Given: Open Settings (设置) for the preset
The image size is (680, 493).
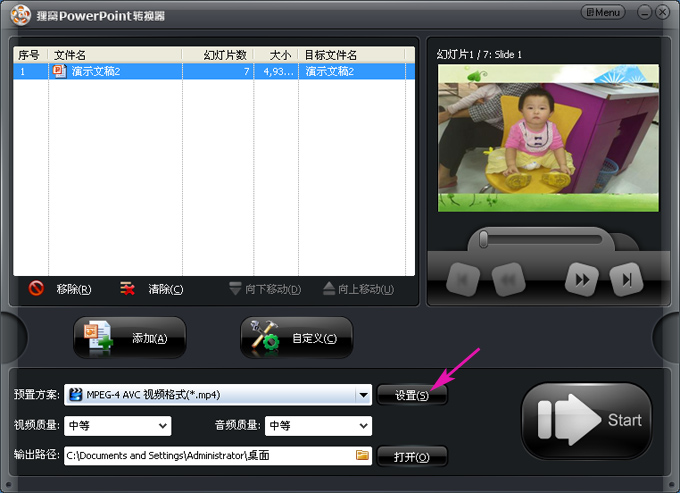Looking at the screenshot, I should pyautogui.click(x=412, y=395).
